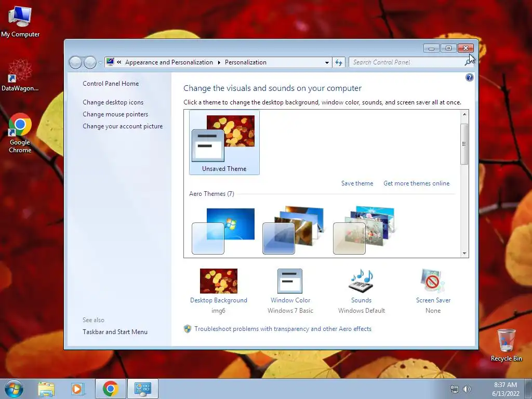Click the theme list scroll down arrow
532x399 pixels.
[464, 254]
